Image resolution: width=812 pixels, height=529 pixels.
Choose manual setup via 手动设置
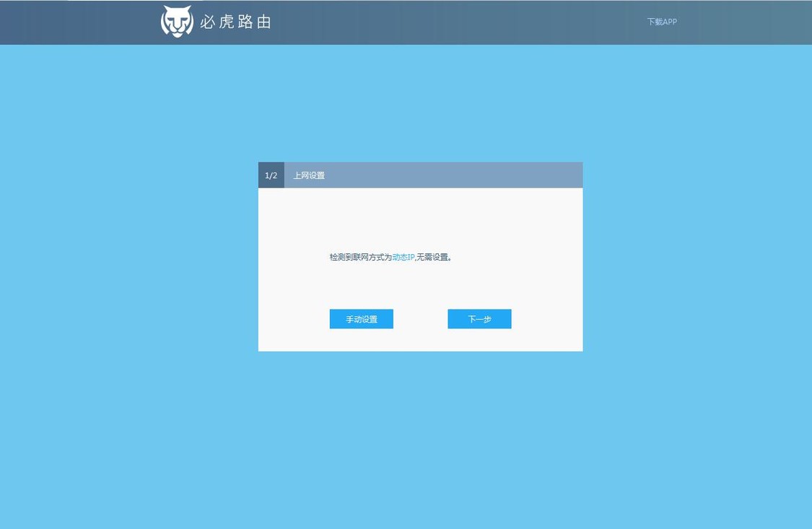361,318
